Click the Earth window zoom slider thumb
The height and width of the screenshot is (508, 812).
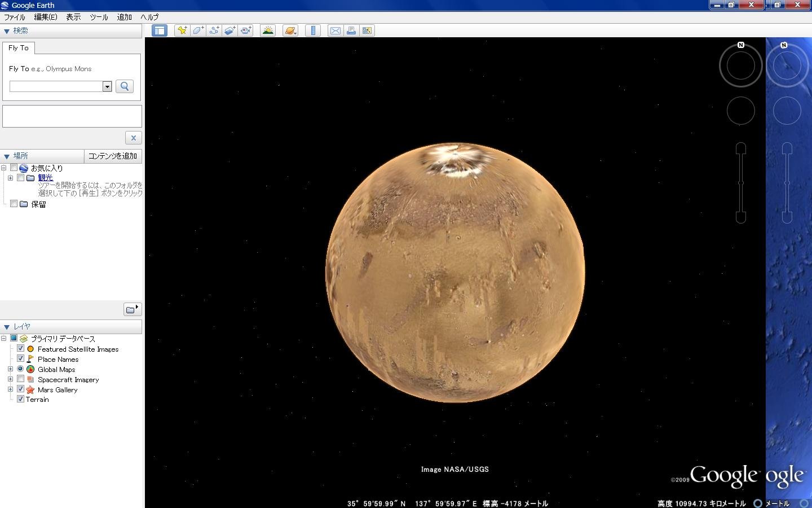pos(787,183)
